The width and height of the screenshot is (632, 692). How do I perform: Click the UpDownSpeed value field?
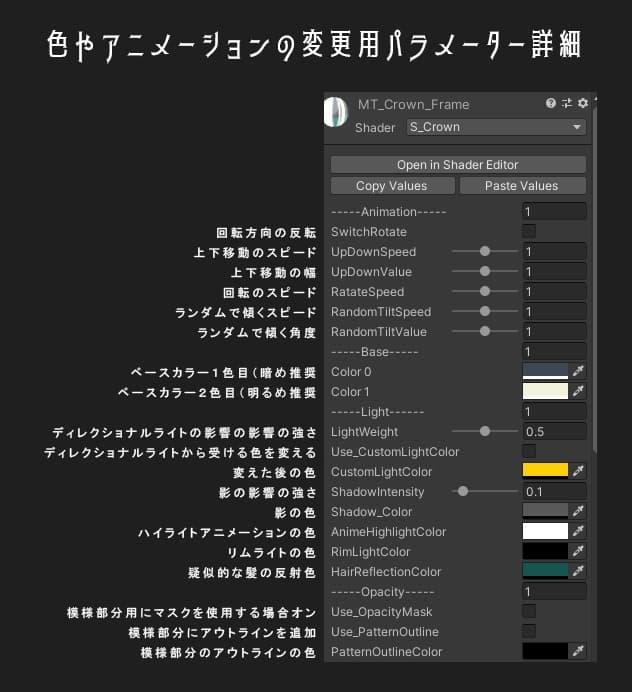pyautogui.click(x=554, y=252)
